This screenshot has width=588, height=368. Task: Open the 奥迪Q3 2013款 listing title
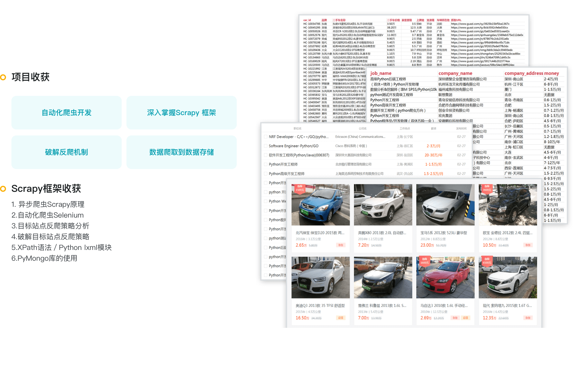[x=320, y=306]
